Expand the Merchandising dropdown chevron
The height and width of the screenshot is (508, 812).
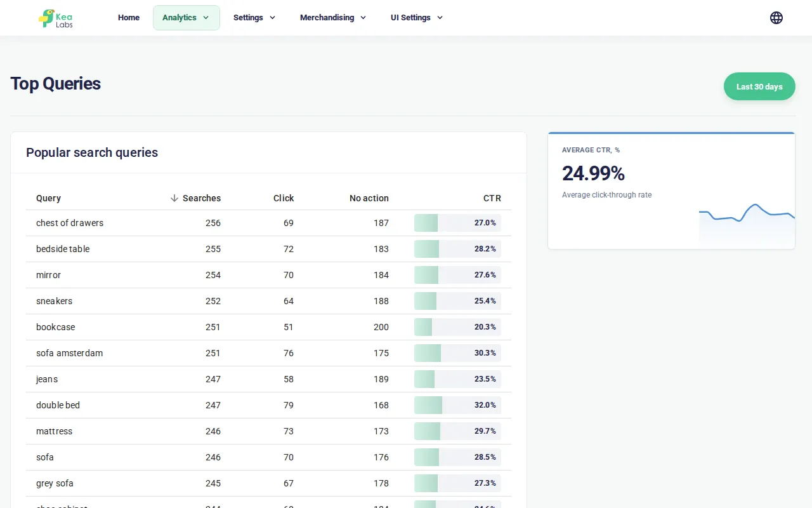363,18
